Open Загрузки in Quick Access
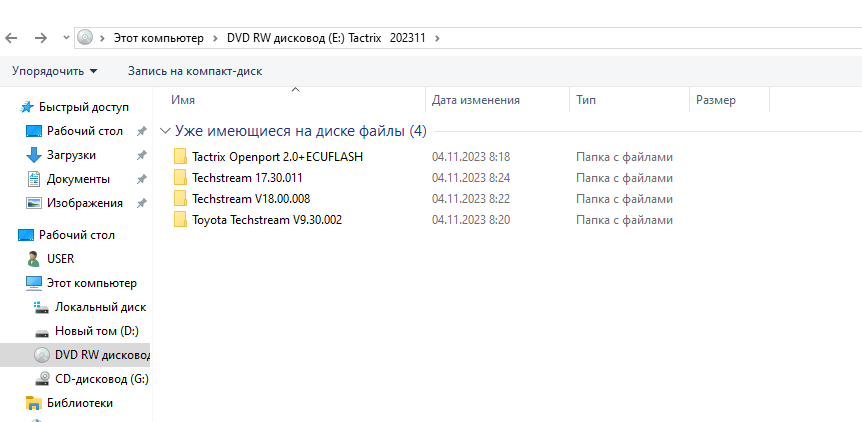This screenshot has width=862, height=422. 71,155
